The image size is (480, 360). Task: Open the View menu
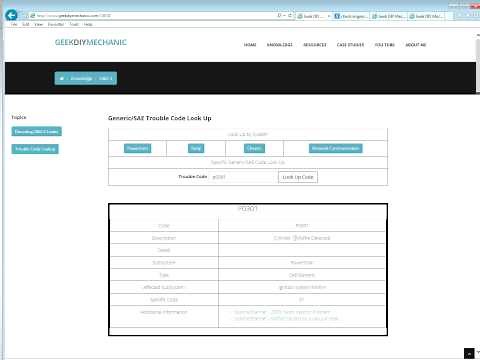tap(39, 24)
